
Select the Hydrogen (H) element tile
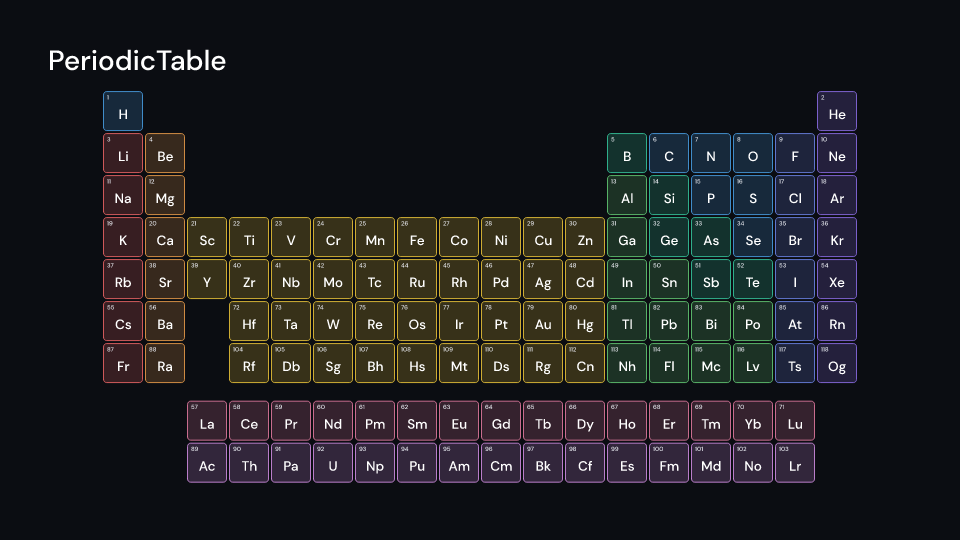click(123, 111)
